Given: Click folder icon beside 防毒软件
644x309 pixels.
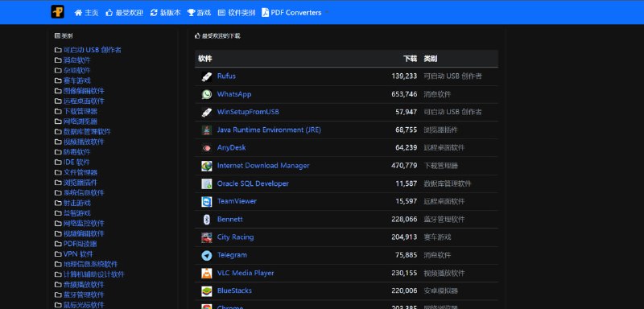Looking at the screenshot, I should [x=58, y=152].
